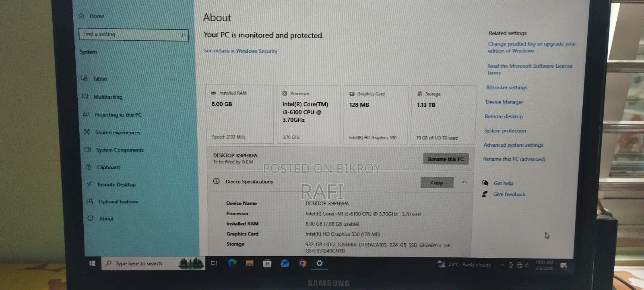The height and width of the screenshot is (290, 644).
Task: Open Remote Desktop in the sidebar
Action: coord(117,184)
